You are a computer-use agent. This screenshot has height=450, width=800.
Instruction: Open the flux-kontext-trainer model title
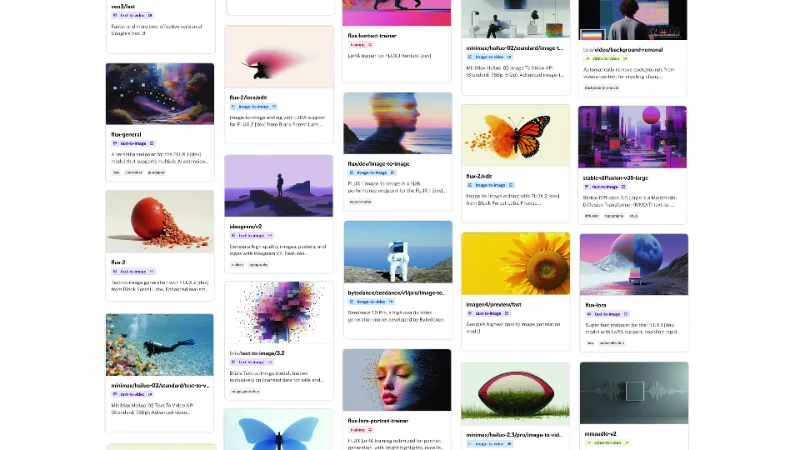coord(372,36)
